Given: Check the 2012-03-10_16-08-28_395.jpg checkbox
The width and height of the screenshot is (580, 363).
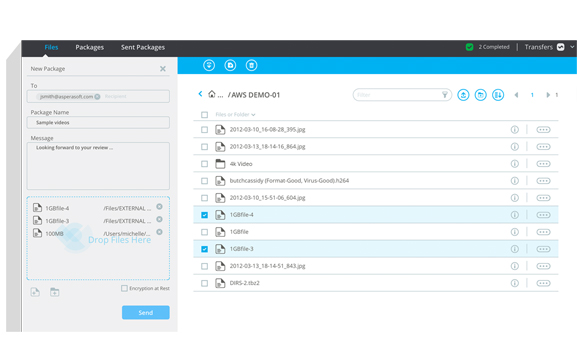Looking at the screenshot, I should [x=204, y=130].
